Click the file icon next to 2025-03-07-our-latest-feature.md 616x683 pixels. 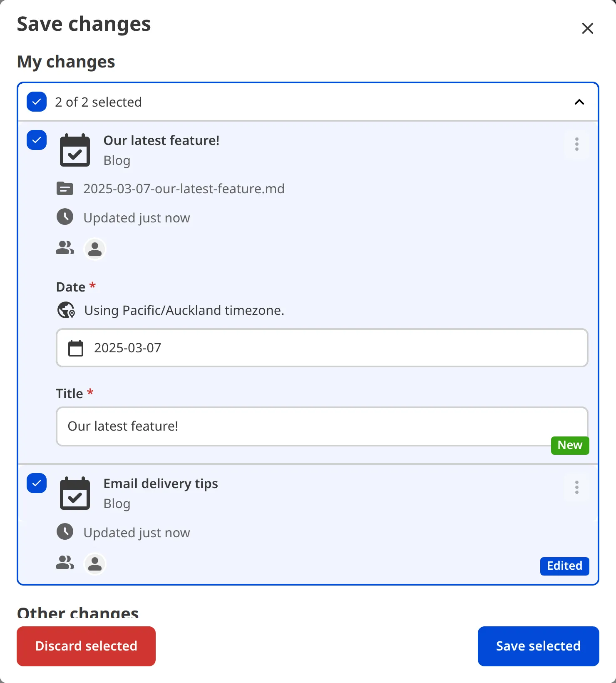pos(65,189)
